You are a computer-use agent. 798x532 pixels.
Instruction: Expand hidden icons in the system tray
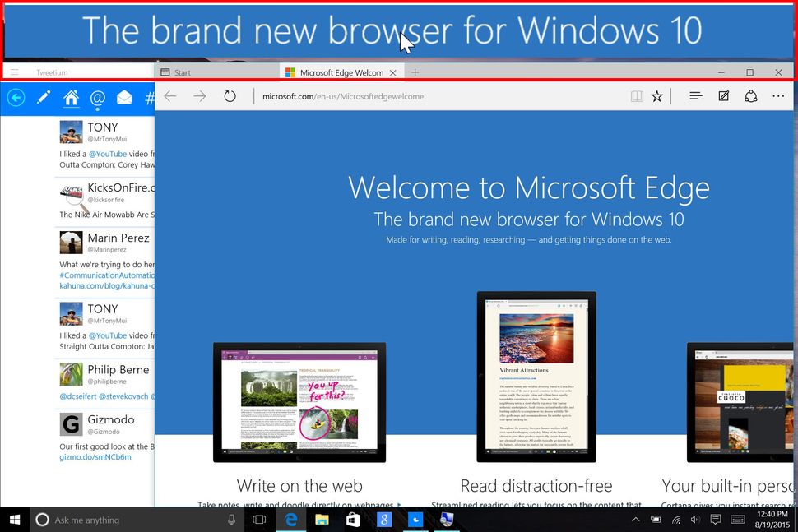pyautogui.click(x=636, y=519)
